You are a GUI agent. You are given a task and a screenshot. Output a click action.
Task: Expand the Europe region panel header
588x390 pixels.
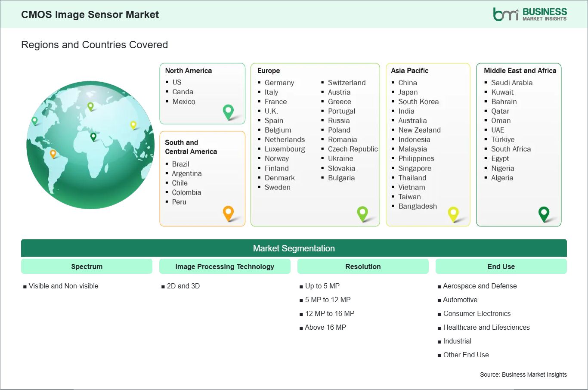tap(268, 71)
